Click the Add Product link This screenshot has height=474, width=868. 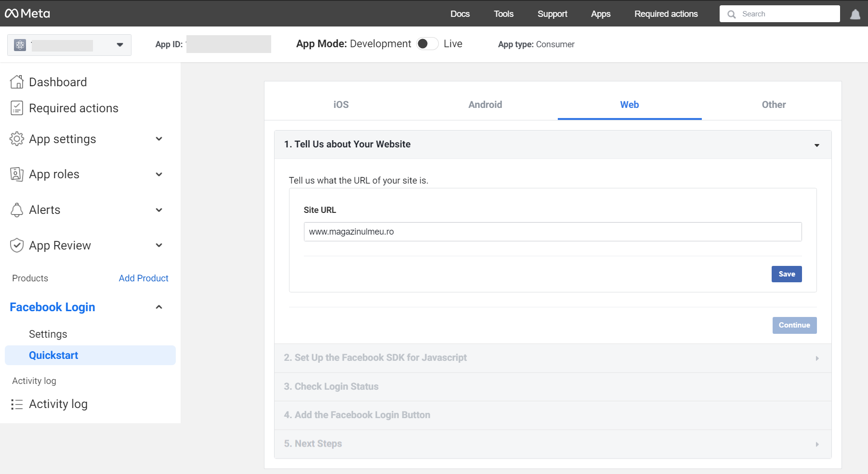click(143, 278)
